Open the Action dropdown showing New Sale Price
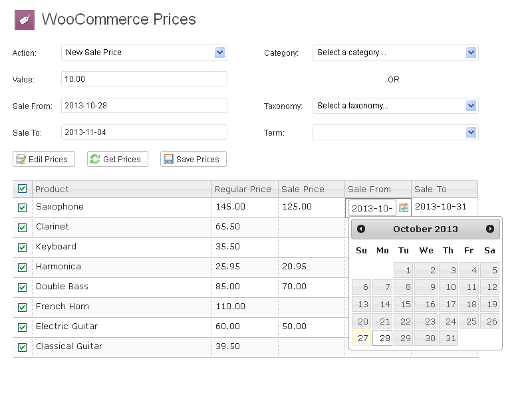 144,53
